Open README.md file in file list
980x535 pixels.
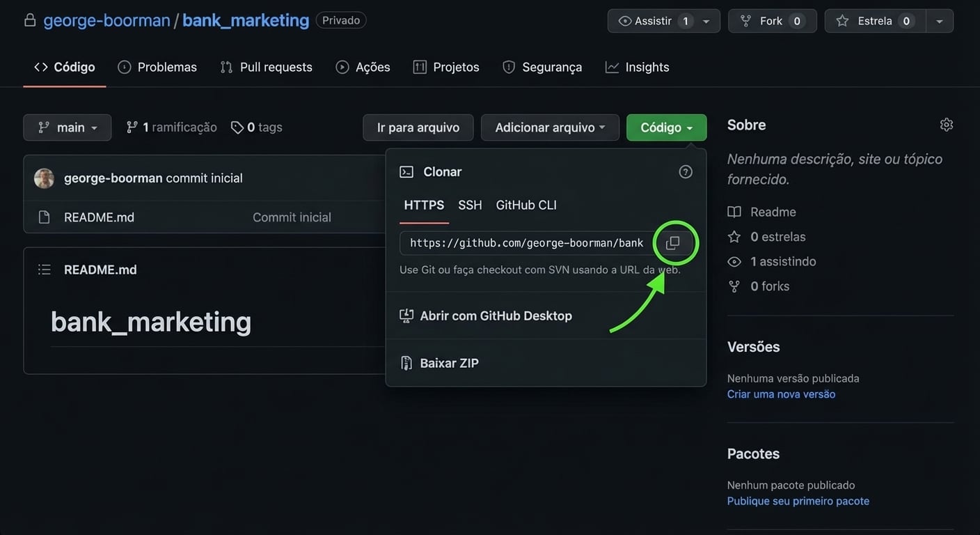[x=99, y=217]
